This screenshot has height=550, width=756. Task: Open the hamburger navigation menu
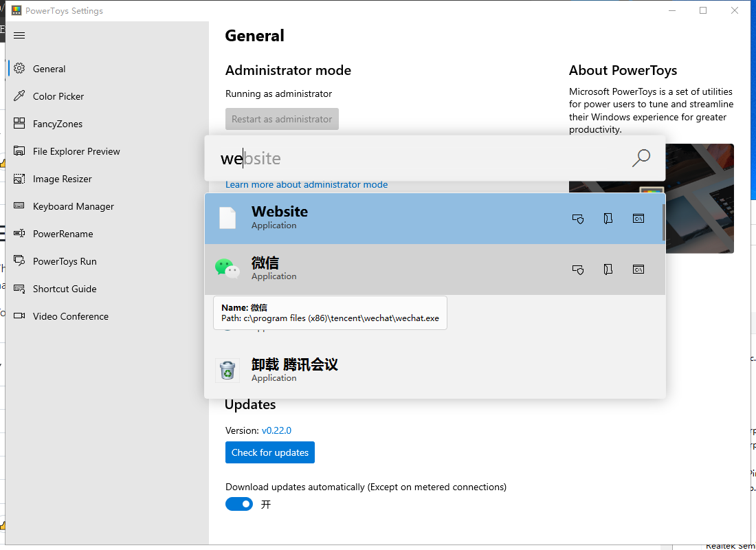pos(19,35)
